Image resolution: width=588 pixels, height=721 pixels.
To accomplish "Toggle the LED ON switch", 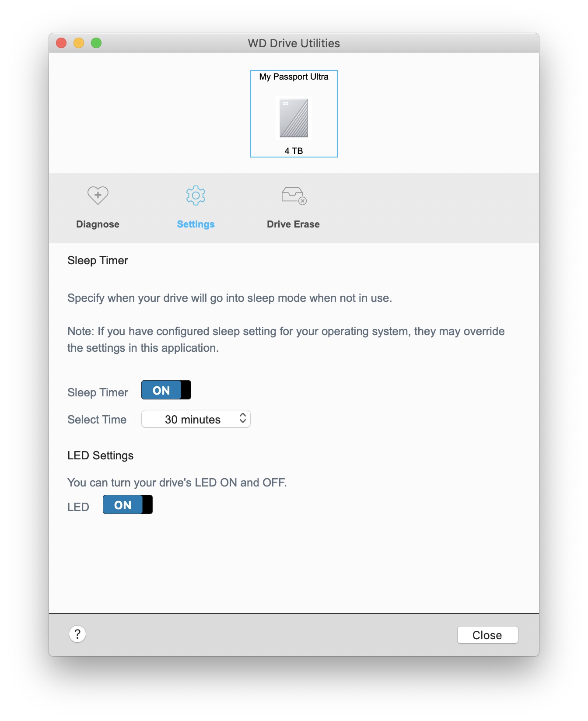I will [x=127, y=504].
